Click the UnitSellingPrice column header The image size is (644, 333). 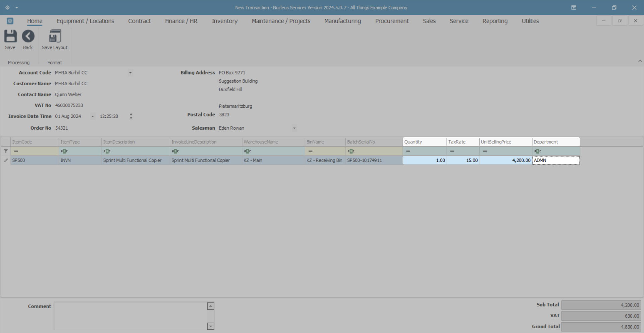505,142
